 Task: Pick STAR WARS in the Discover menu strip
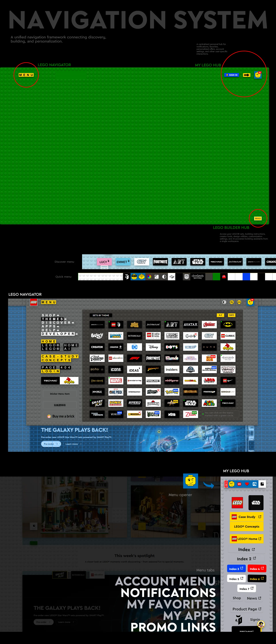[198, 262]
